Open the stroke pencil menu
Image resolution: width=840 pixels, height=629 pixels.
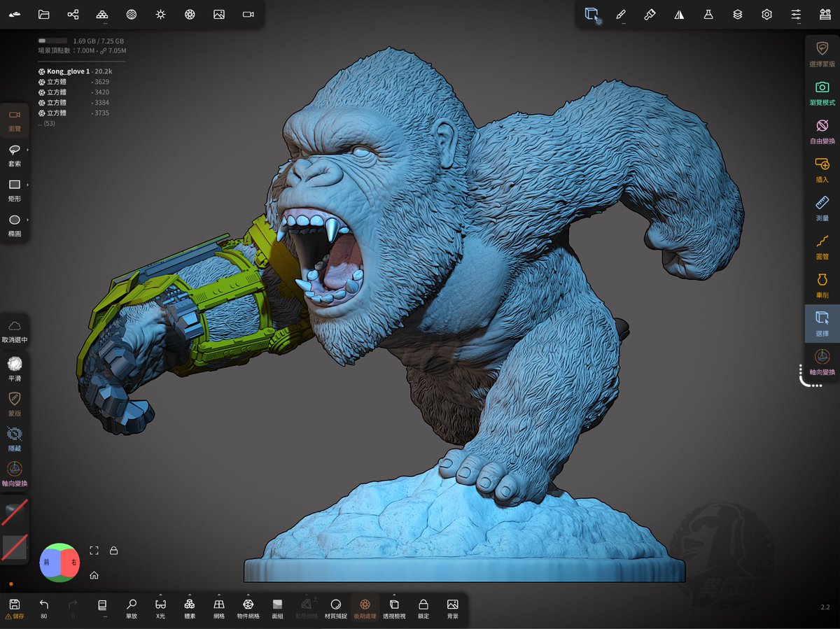pos(621,14)
